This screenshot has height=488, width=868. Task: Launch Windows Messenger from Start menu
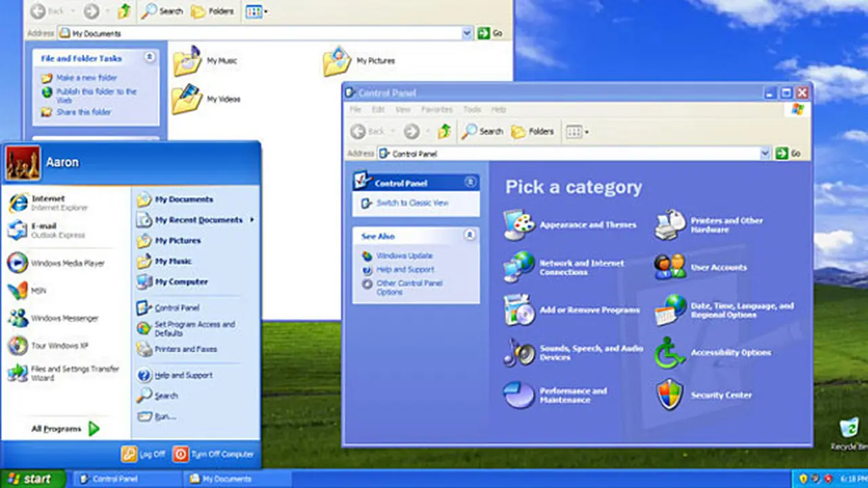(53, 318)
